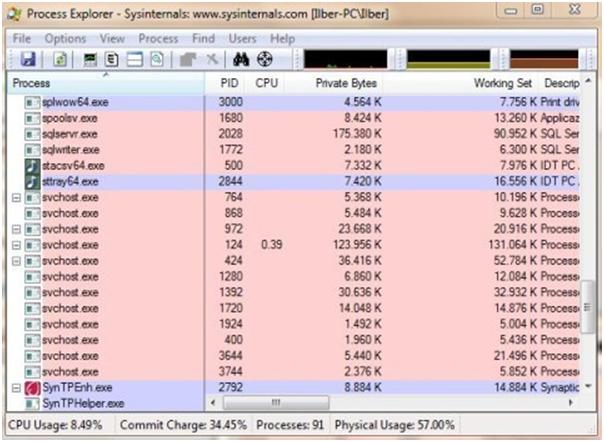Click the PID 3000 cell

(x=230, y=102)
